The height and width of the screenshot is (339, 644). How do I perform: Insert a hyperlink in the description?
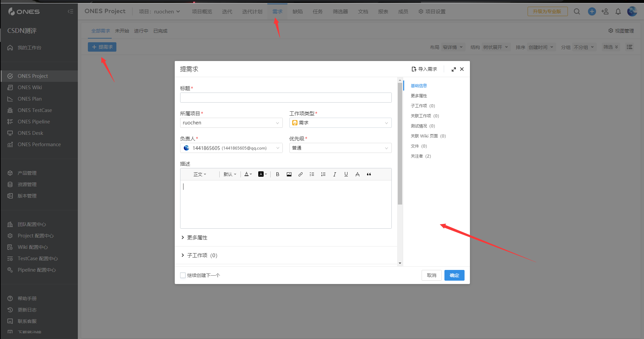[x=301, y=174]
